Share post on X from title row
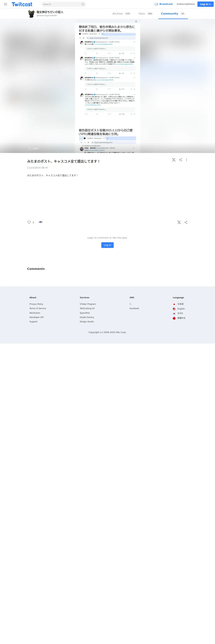The height and width of the screenshot is (644, 215). [x=174, y=160]
